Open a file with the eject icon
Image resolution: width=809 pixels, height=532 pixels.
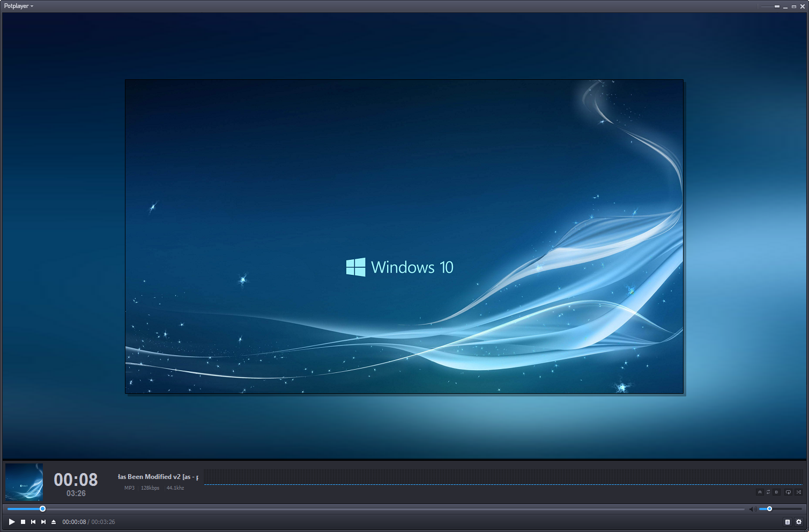tap(54, 522)
